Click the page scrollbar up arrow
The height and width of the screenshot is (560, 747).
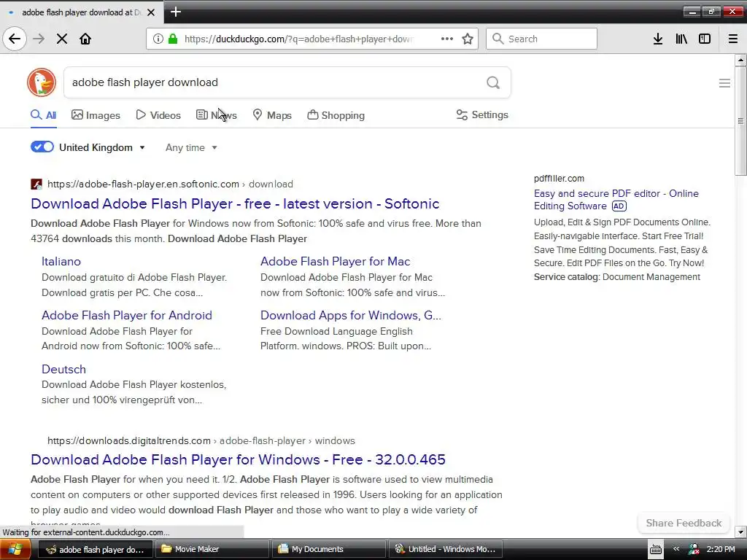(740, 60)
